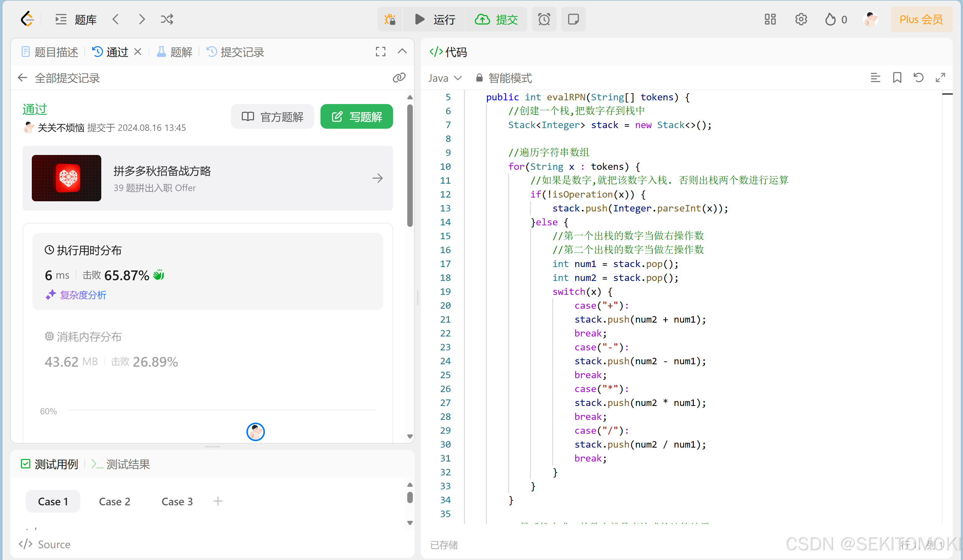Click the shuffle random problem icon
The width and height of the screenshot is (963, 560).
click(167, 19)
